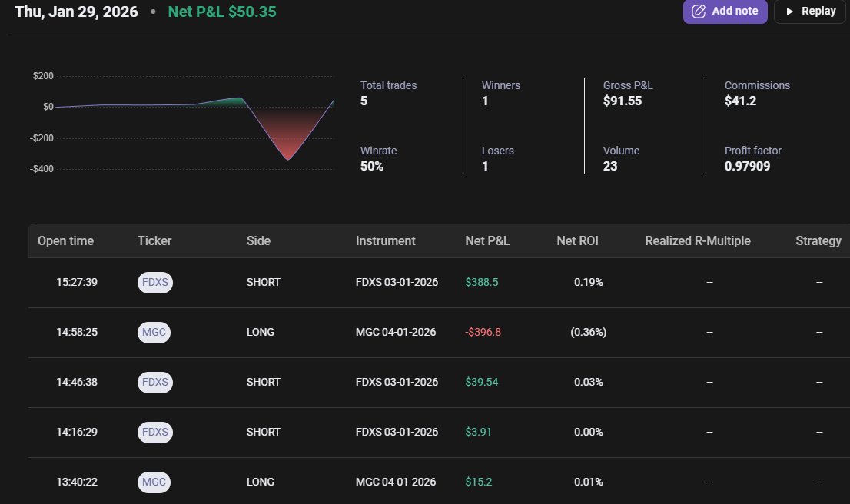
Task: Sort trades by the Net P&L column header
Action: [487, 240]
